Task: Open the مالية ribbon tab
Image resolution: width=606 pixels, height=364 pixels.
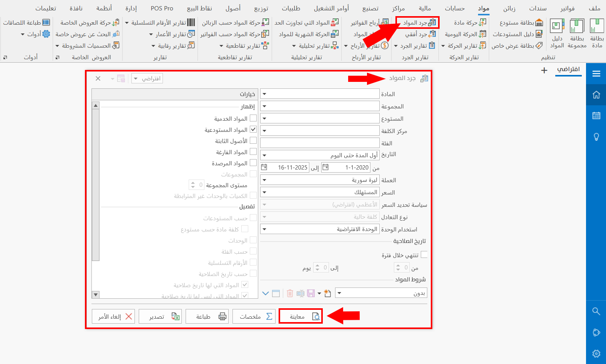Action: pos(425,8)
